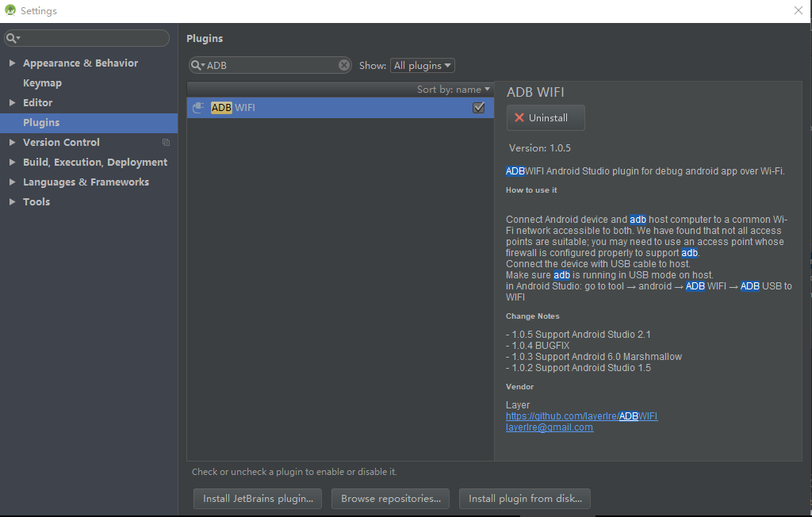The image size is (812, 517).
Task: Click the How to use it heading
Action: (x=531, y=190)
